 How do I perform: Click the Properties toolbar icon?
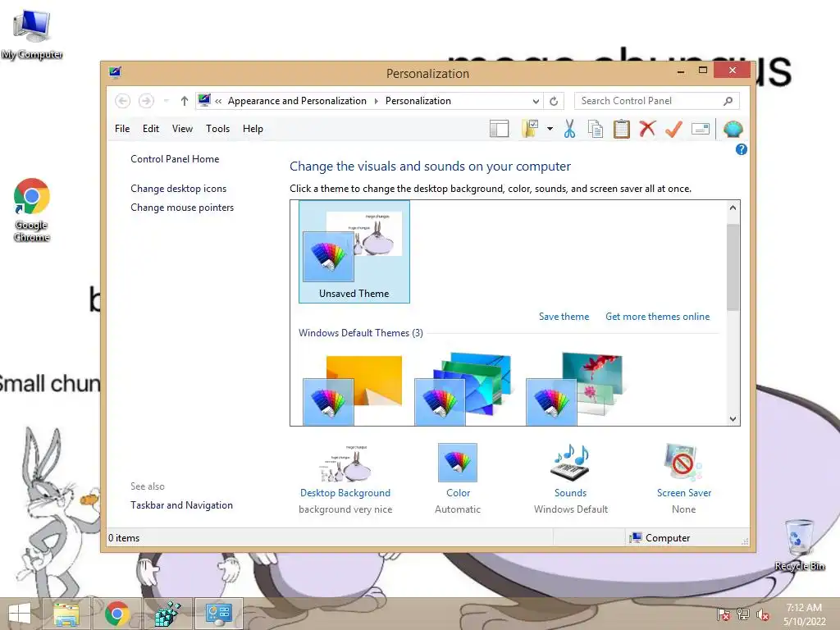coord(701,129)
